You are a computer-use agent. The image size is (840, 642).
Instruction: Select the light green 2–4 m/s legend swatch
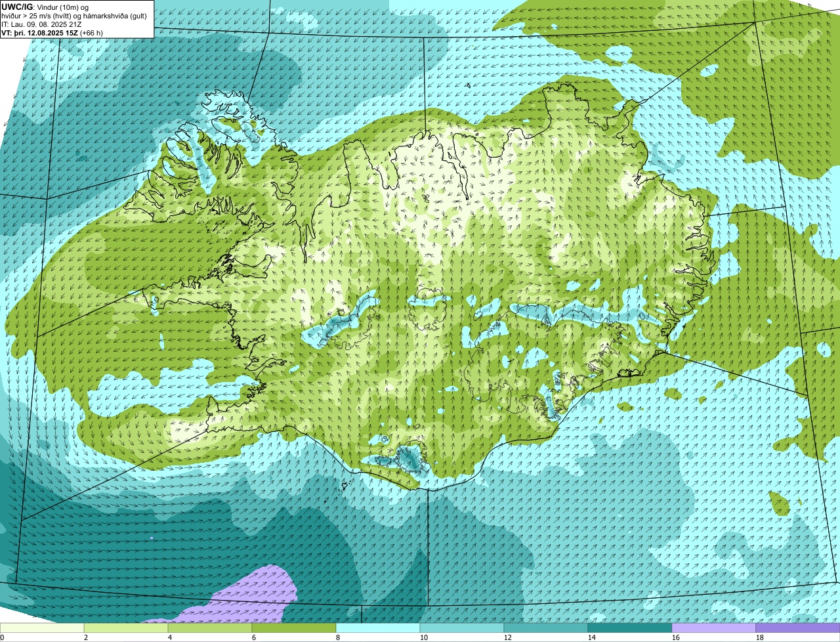126,628
